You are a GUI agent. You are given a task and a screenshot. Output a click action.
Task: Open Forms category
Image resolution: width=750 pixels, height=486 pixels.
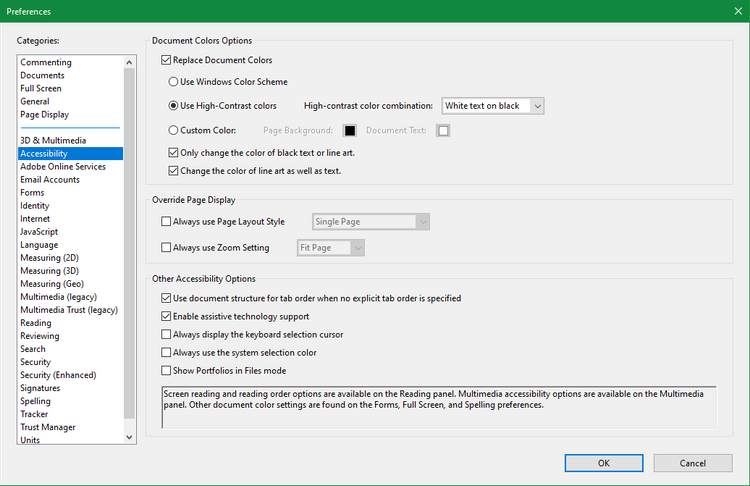click(32, 193)
